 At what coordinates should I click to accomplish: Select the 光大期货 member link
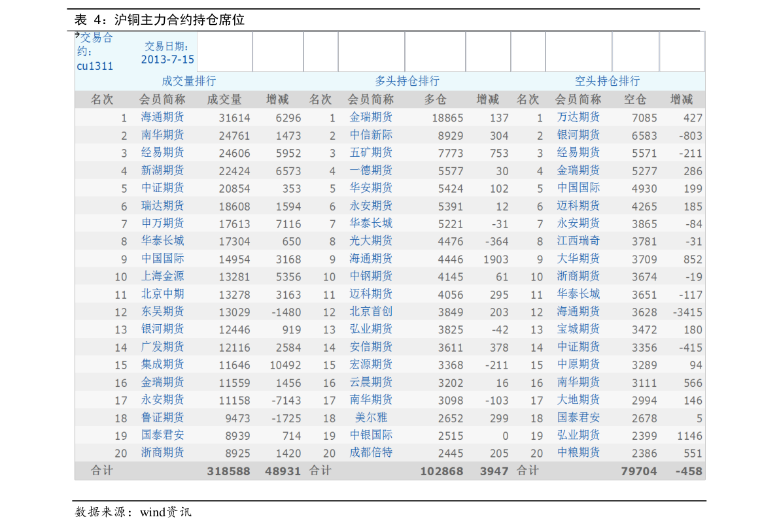371,241
